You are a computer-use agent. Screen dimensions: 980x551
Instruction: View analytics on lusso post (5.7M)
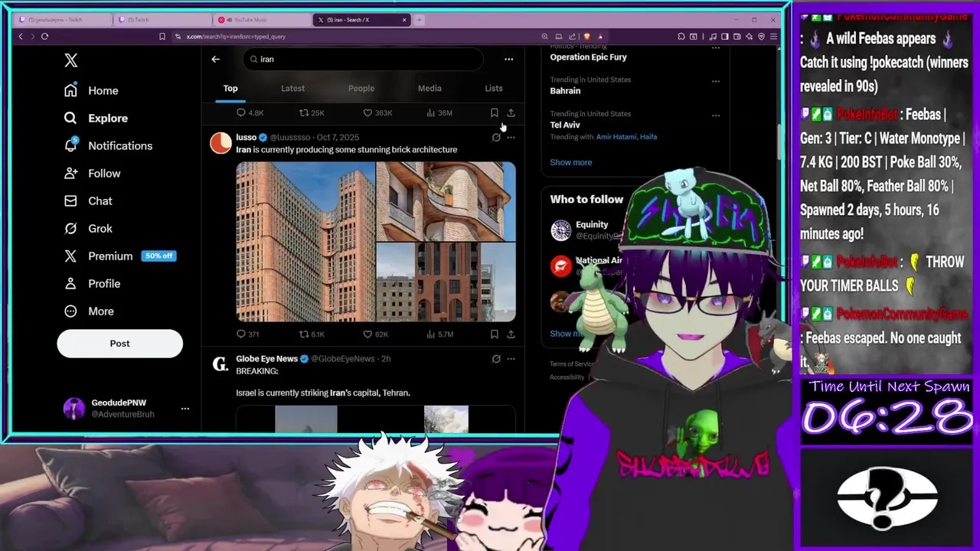point(439,334)
